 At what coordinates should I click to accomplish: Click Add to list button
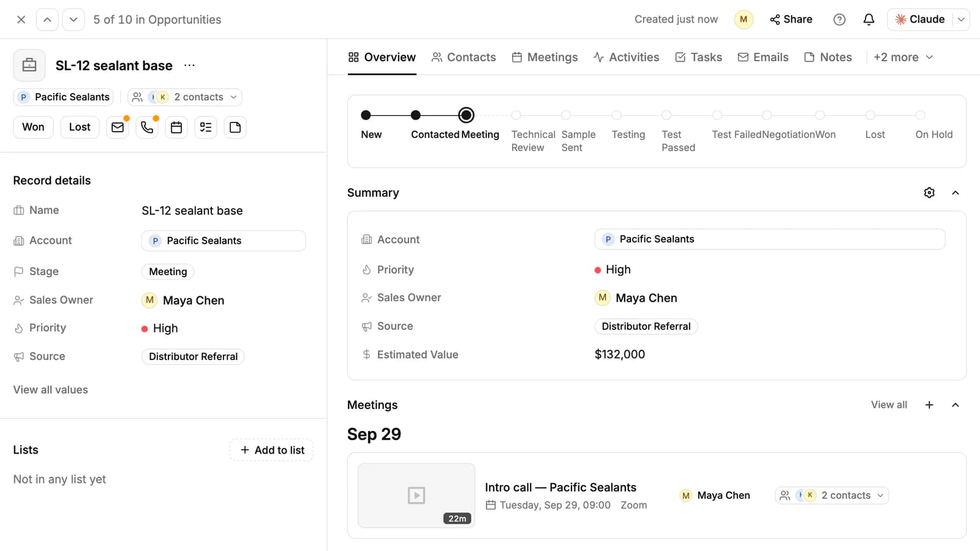pyautogui.click(x=272, y=450)
